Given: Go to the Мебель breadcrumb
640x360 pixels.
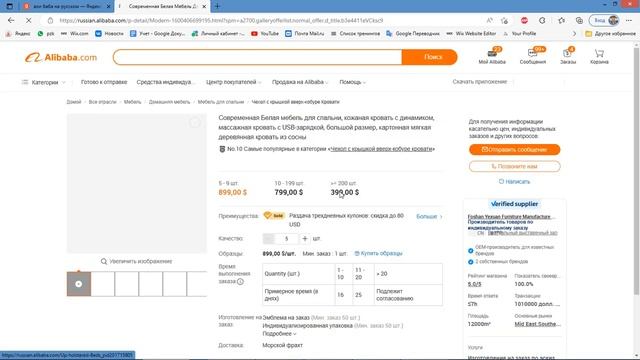Looking at the screenshot, I should click(132, 102).
